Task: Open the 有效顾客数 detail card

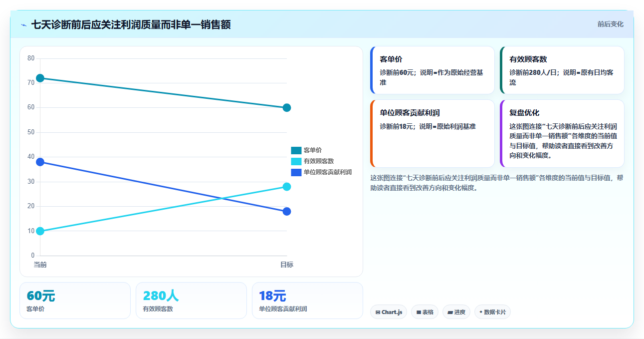Action: [562, 70]
